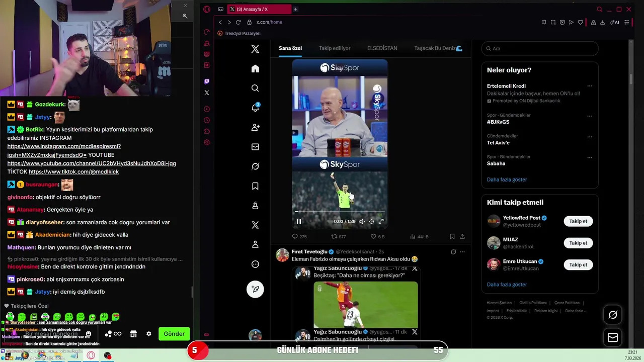Click the video progress bar

[x=340, y=212]
